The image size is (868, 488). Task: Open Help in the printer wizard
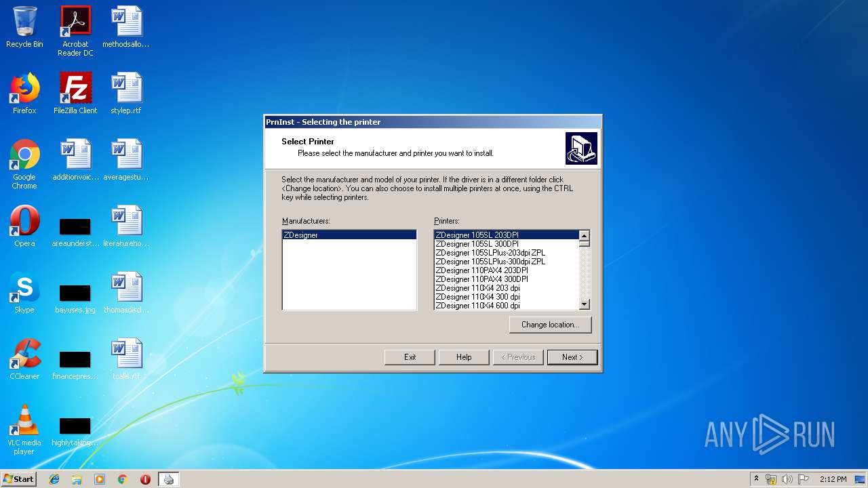click(x=464, y=357)
